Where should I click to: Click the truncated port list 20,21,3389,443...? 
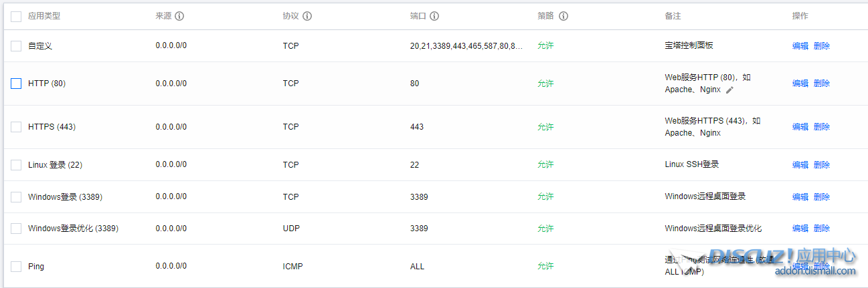coord(466,46)
